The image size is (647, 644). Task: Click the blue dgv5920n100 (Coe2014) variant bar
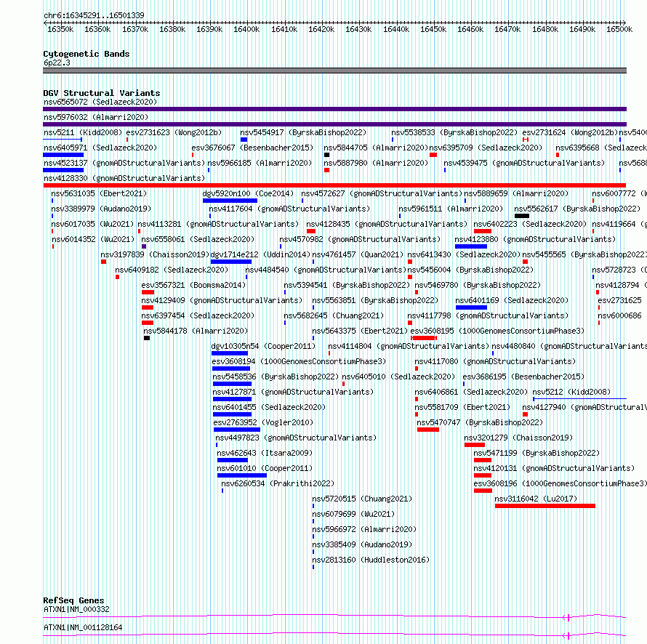[x=230, y=201]
